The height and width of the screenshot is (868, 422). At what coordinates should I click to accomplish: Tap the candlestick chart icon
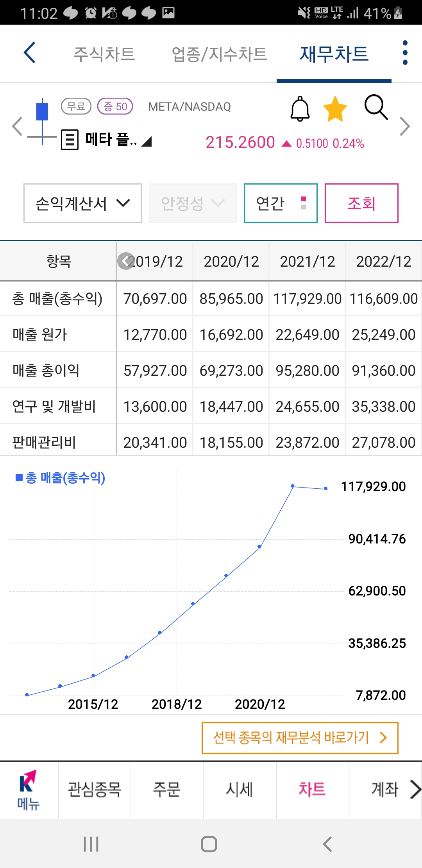(x=42, y=122)
